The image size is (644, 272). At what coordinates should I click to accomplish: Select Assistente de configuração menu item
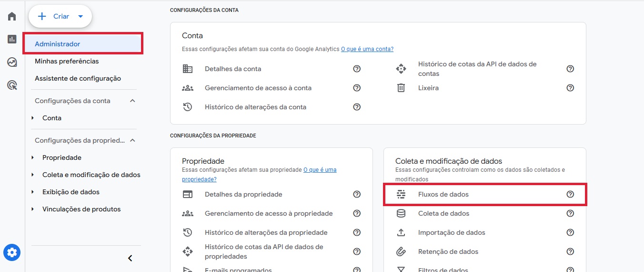tap(78, 78)
